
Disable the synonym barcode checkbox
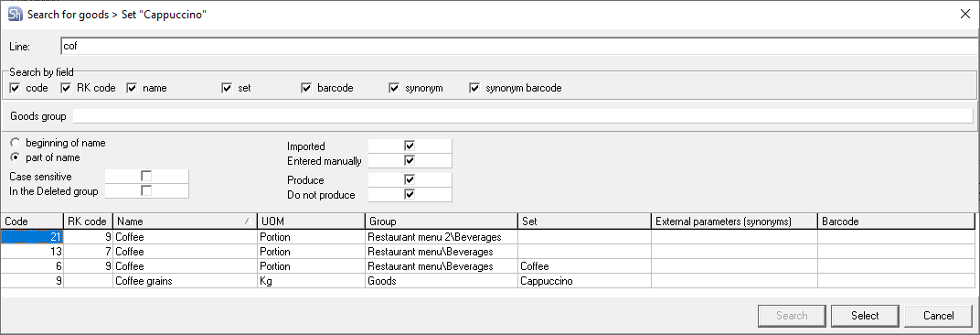[x=474, y=88]
